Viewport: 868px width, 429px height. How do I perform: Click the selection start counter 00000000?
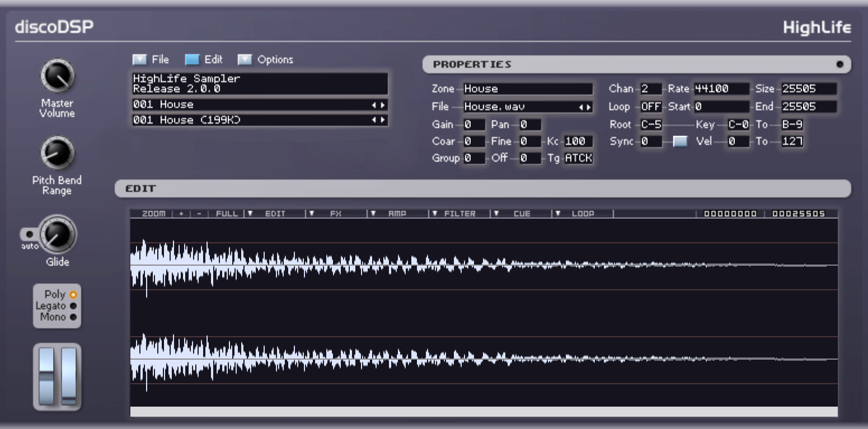(x=730, y=214)
